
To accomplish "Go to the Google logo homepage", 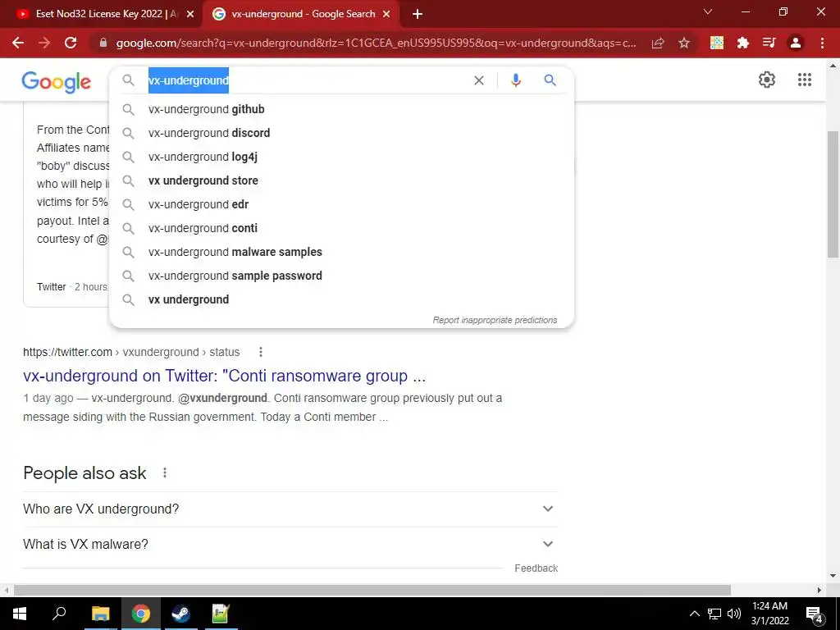I will tap(57, 81).
